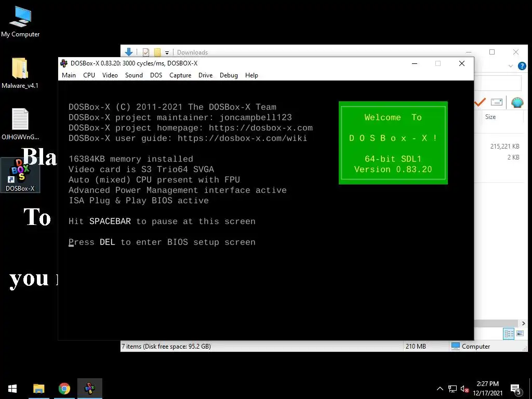The width and height of the screenshot is (532, 399).
Task: Open File Explorer from the taskbar
Action: point(38,389)
